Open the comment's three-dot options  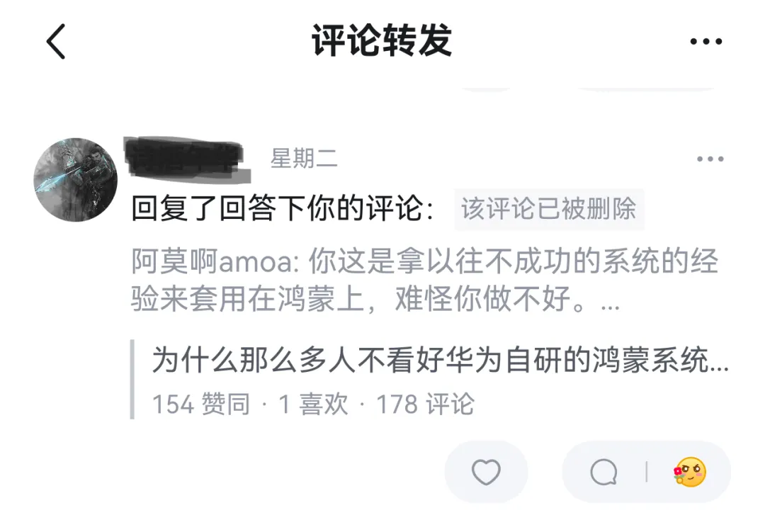tap(710, 159)
